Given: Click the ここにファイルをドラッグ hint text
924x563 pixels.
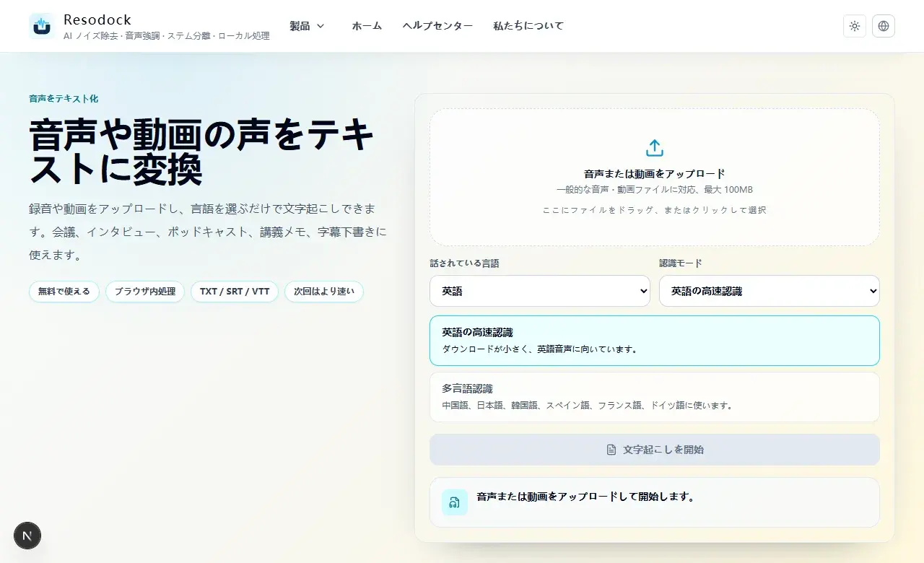Looking at the screenshot, I should click(655, 210).
